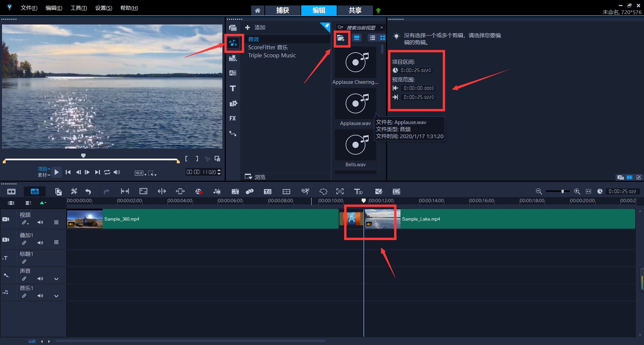Click the preview scrubber handle

coord(83,156)
